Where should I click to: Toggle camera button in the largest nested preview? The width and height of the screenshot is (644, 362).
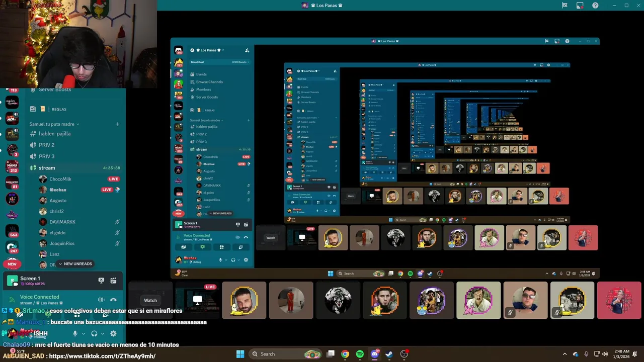pyautogui.click(x=183, y=247)
